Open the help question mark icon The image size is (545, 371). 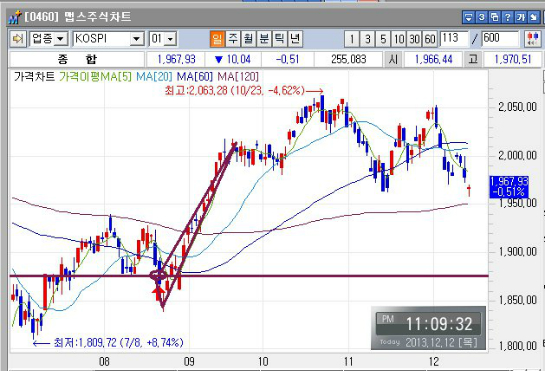[507, 17]
